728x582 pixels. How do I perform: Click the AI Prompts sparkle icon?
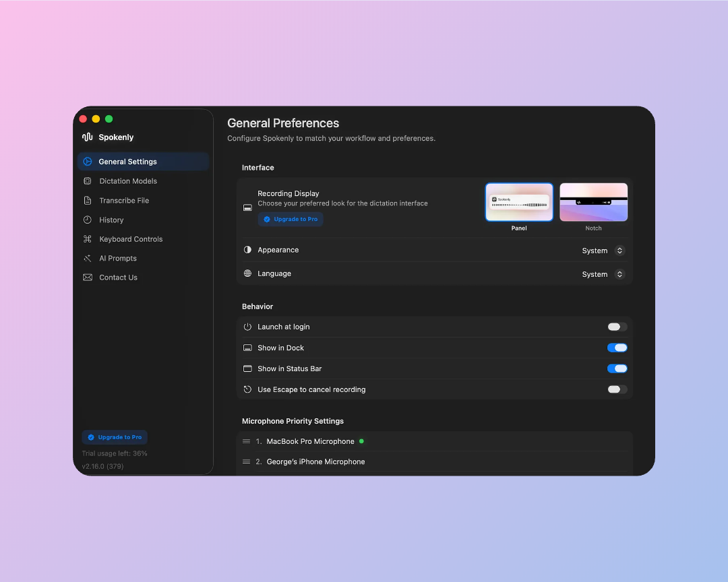tap(87, 258)
